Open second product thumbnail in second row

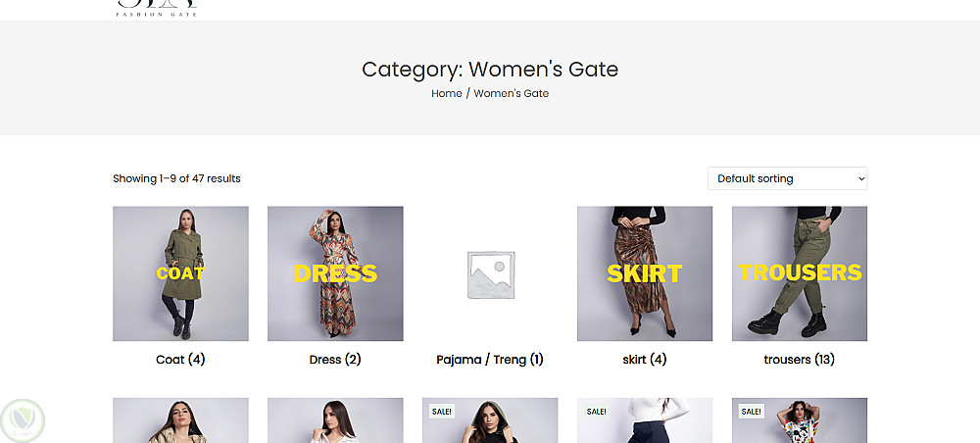(x=335, y=421)
